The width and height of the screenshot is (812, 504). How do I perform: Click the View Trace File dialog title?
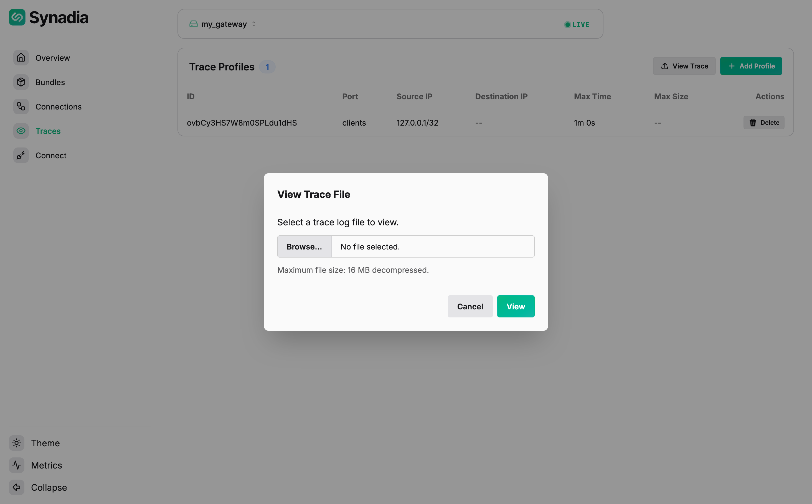[x=313, y=194]
